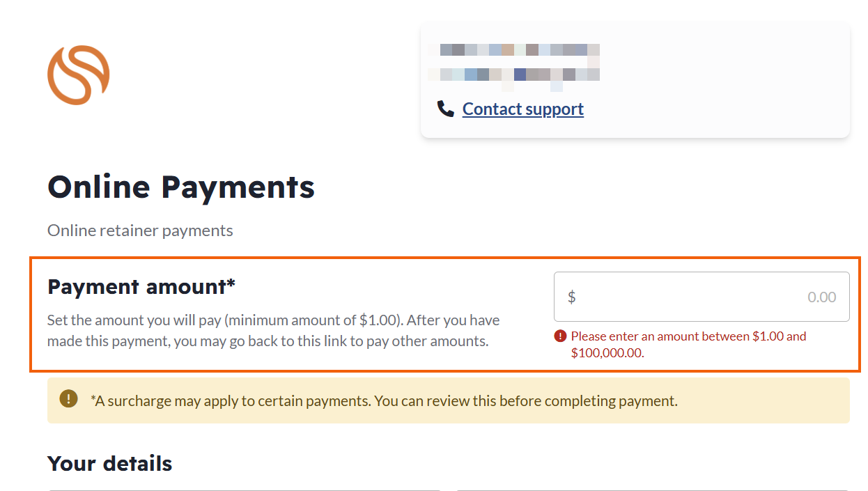This screenshot has width=868, height=491.
Task: Click the phone icon beside Contact support
Action: coord(445,109)
